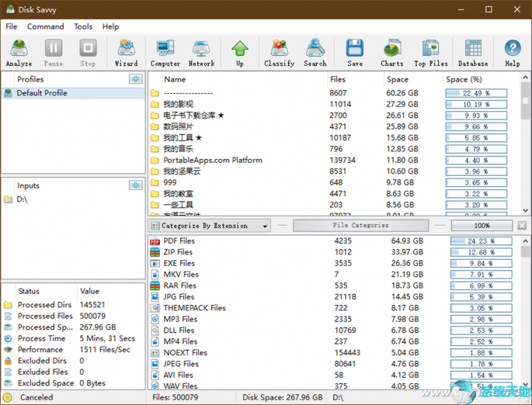Open the Search tool
532x405 pixels.
pyautogui.click(x=315, y=53)
